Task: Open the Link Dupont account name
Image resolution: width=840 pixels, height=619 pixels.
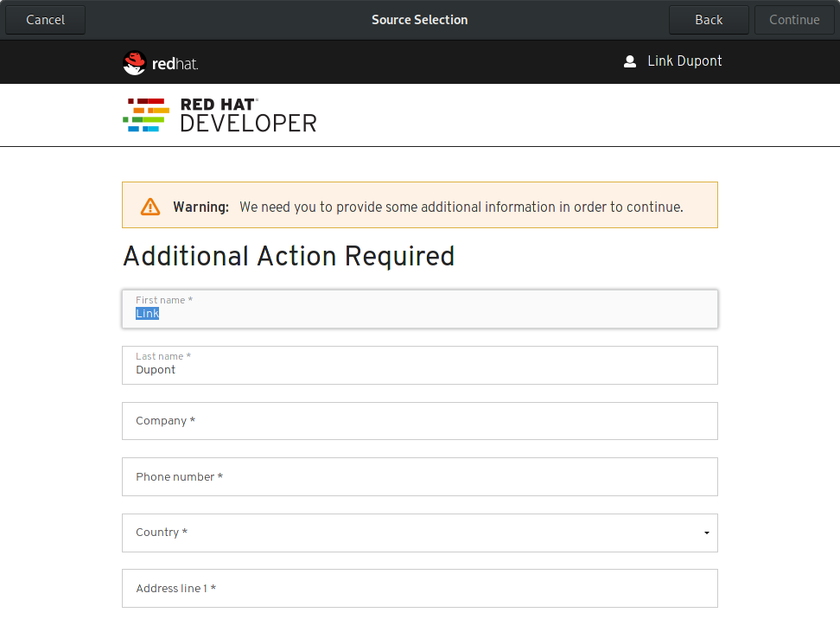Action: [684, 61]
